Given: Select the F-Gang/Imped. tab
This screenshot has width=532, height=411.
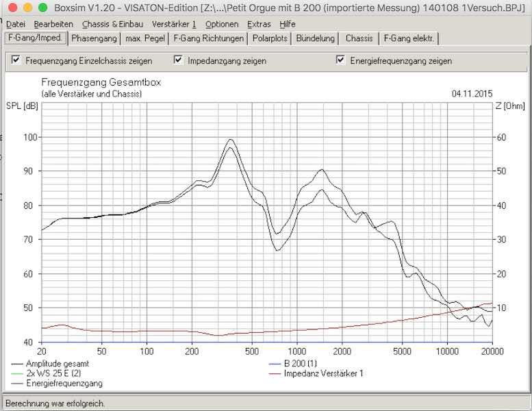Looking at the screenshot, I should (34, 38).
